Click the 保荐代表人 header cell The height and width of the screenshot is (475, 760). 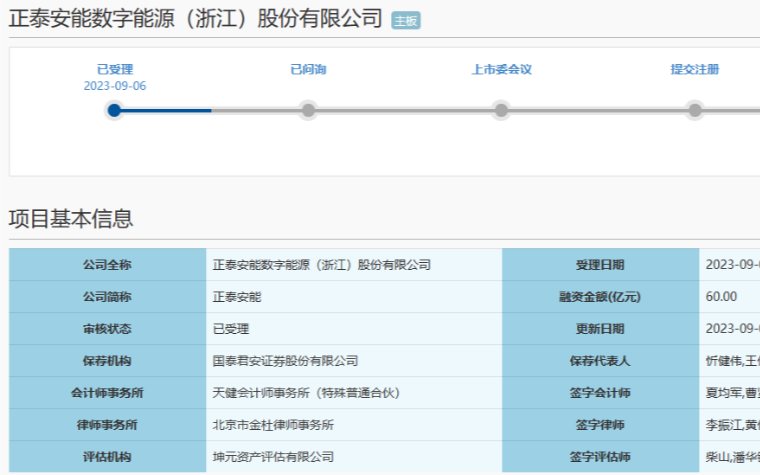coord(601,361)
